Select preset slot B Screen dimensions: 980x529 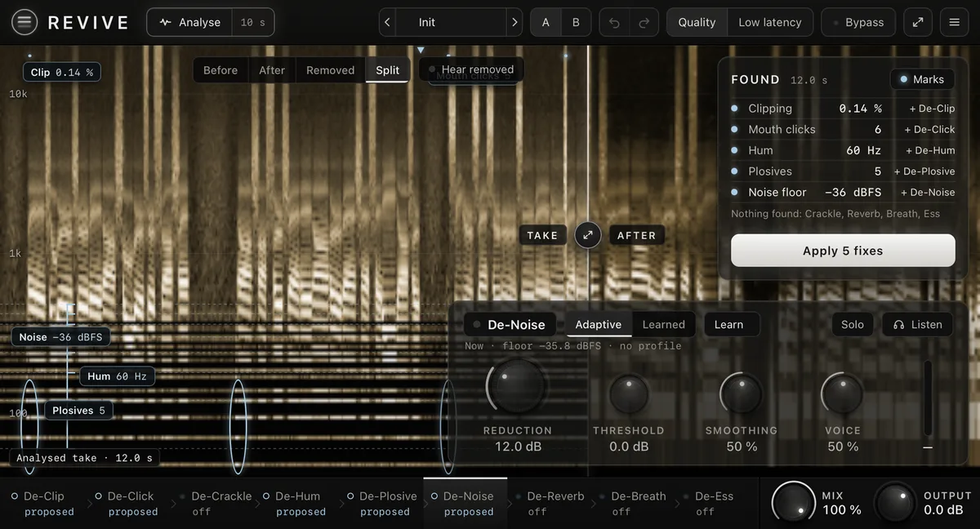point(576,22)
